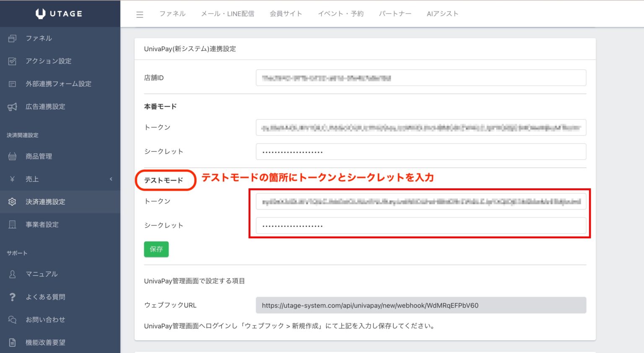644x353 pixels.
Task: Open the 会員サイト menu
Action: pos(286,13)
